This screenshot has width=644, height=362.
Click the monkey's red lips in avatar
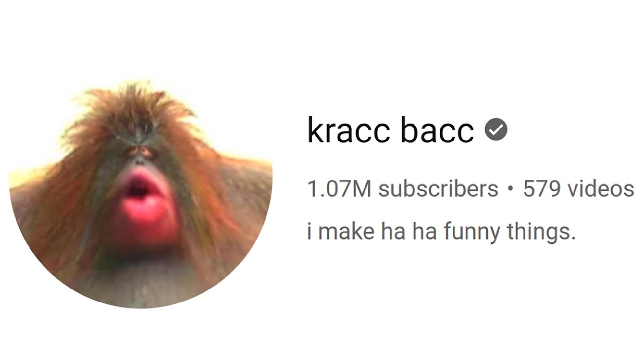pos(142,197)
